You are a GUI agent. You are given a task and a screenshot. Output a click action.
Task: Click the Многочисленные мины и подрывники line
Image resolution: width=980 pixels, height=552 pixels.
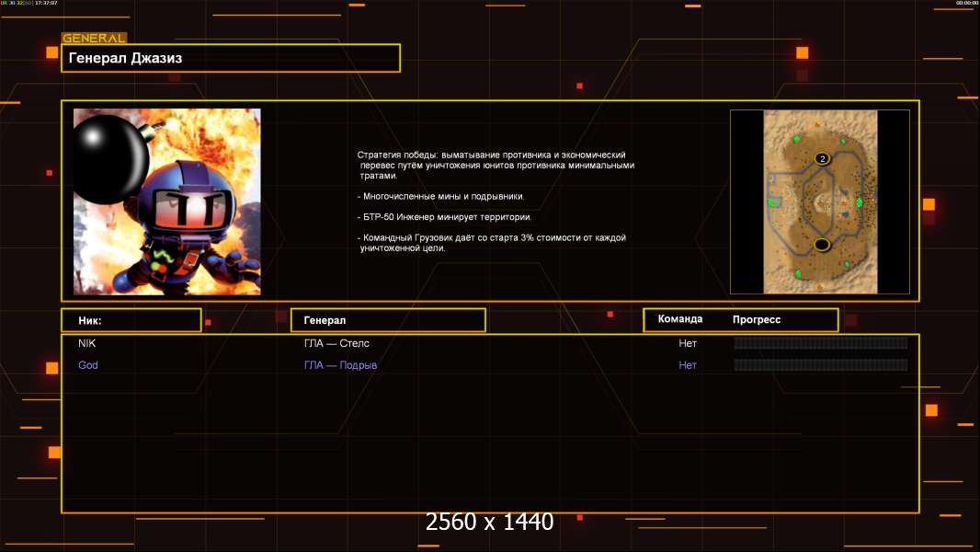(x=440, y=196)
